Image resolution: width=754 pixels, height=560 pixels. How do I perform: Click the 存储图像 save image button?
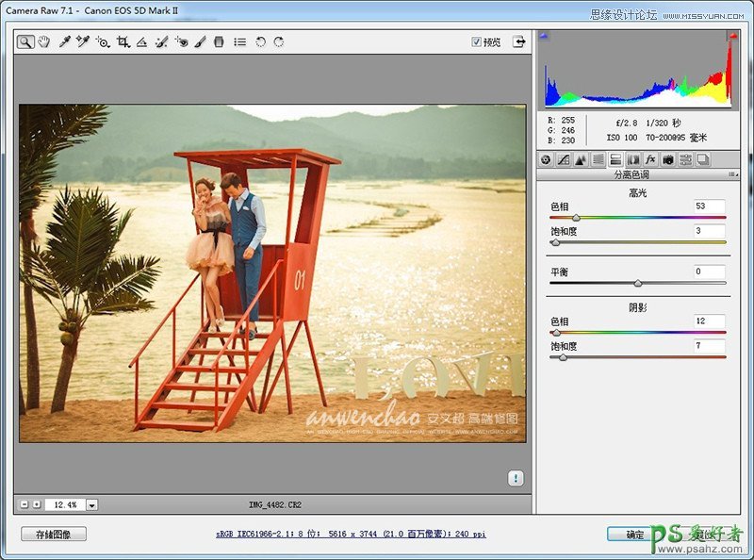tap(54, 535)
